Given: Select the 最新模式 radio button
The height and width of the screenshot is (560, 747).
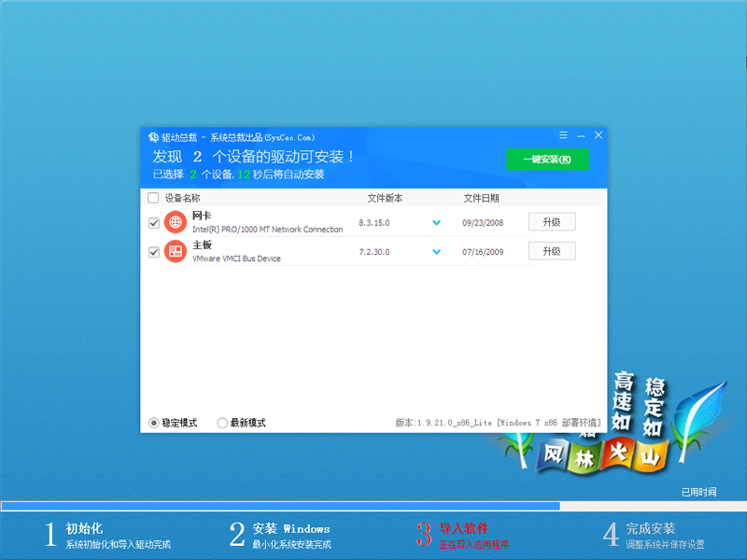Looking at the screenshot, I should pyautogui.click(x=222, y=423).
